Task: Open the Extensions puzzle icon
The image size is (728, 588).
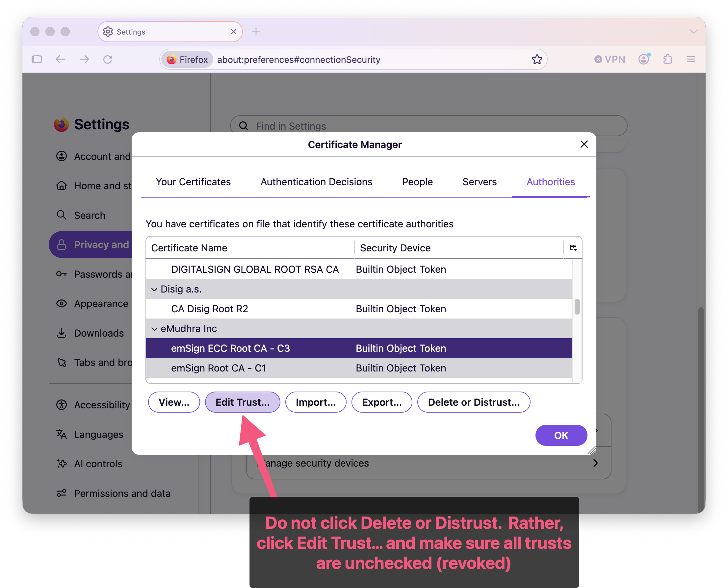Action: (x=667, y=59)
